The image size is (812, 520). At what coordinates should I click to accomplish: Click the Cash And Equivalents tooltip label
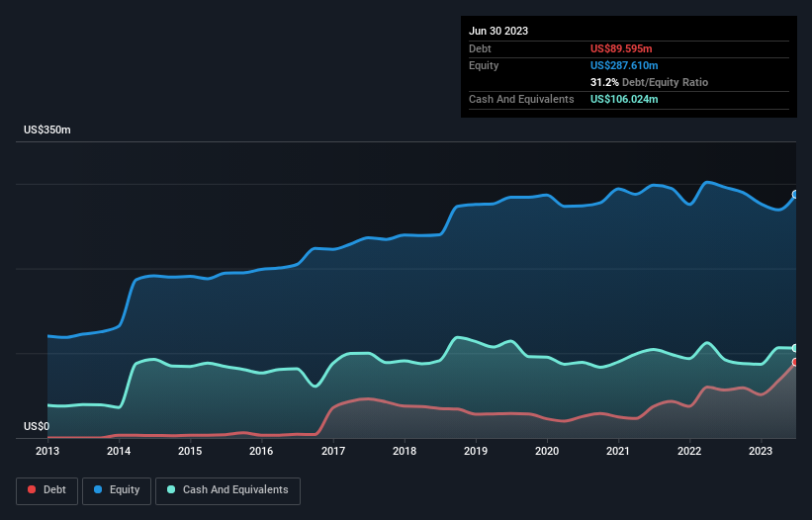(521, 99)
